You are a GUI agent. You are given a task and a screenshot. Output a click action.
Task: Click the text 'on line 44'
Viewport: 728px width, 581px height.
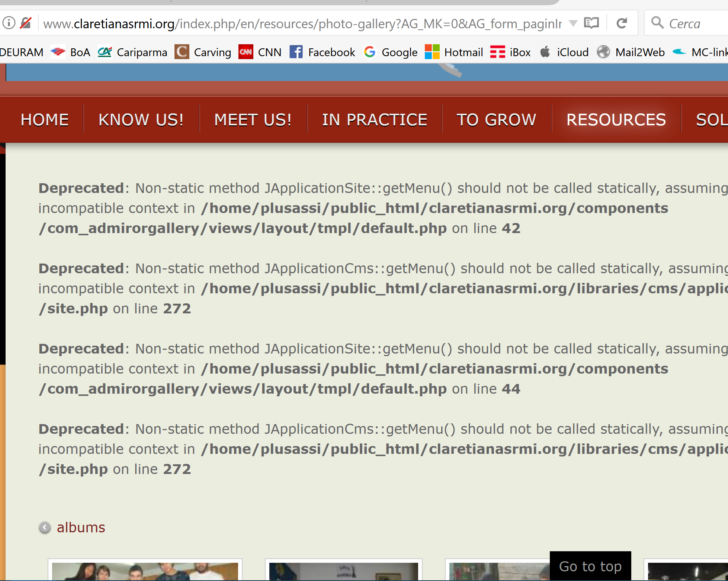coord(486,389)
